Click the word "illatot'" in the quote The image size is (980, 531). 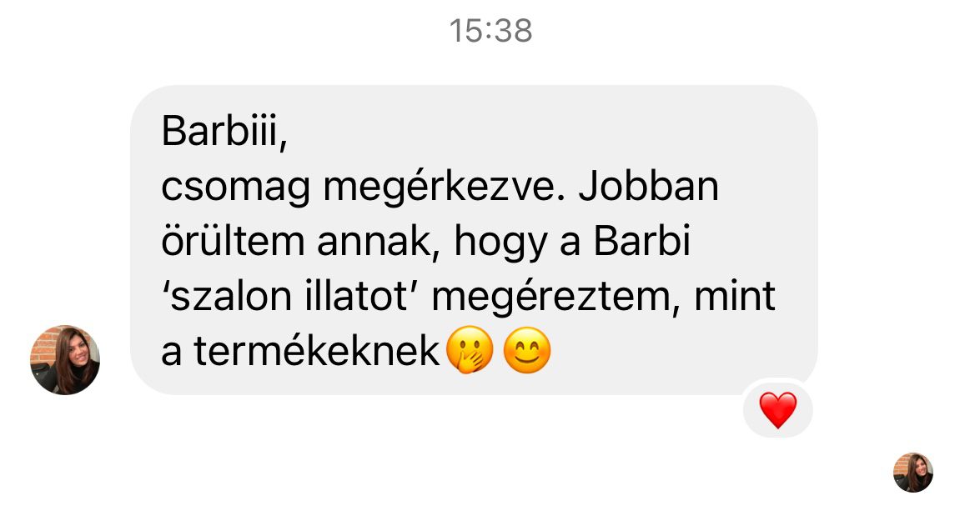(x=360, y=296)
